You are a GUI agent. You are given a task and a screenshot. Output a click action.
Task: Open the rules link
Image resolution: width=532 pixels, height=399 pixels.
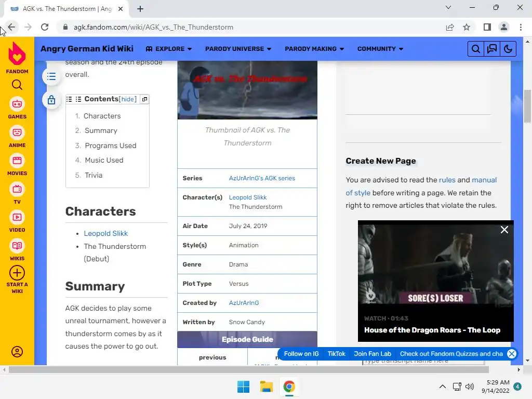pos(447,180)
